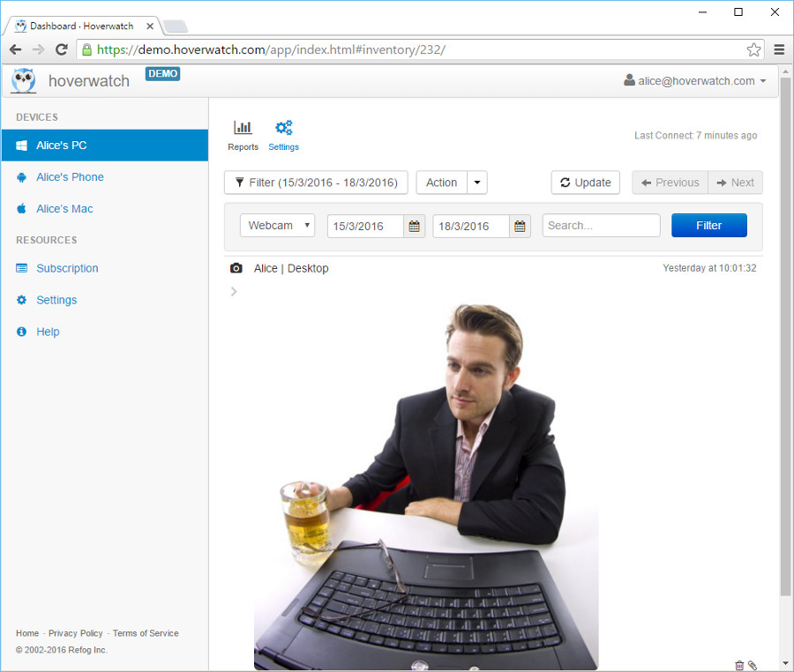Go to Next page
Screen dimensions: 794x672
pyautogui.click(x=735, y=183)
